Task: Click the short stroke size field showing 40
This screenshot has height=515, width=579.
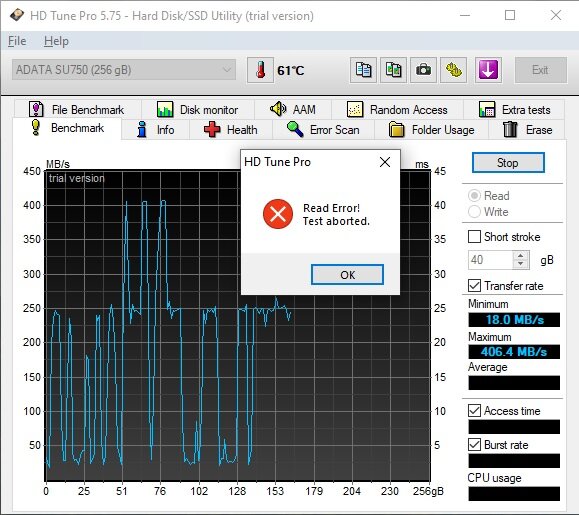Action: click(490, 260)
